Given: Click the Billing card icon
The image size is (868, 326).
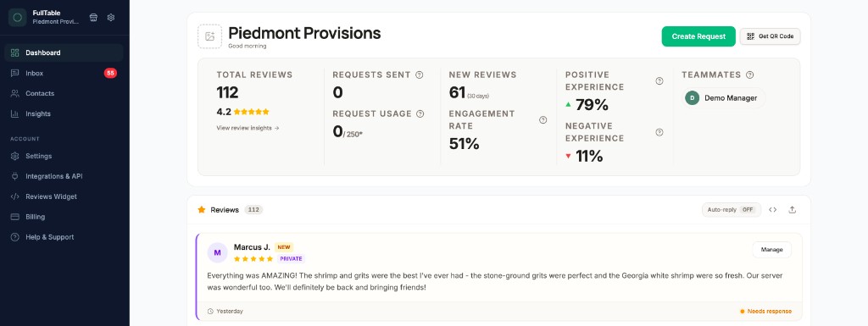Looking at the screenshot, I should tap(15, 217).
